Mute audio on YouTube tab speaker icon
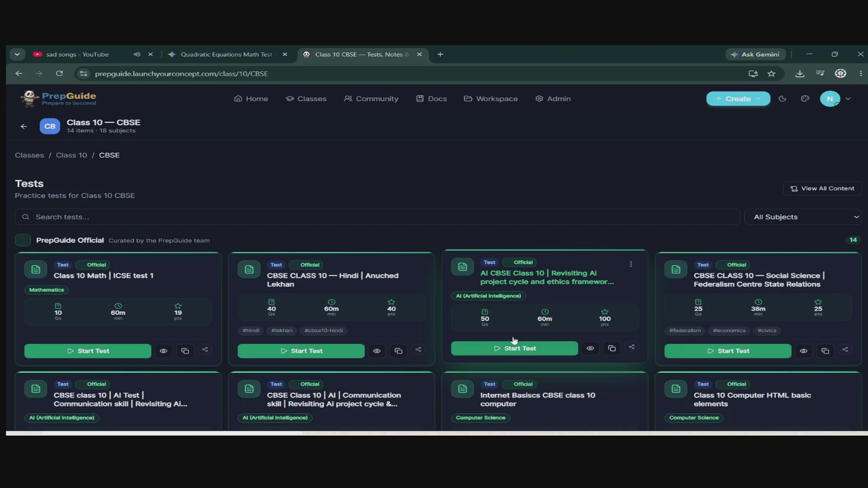 coord(137,54)
